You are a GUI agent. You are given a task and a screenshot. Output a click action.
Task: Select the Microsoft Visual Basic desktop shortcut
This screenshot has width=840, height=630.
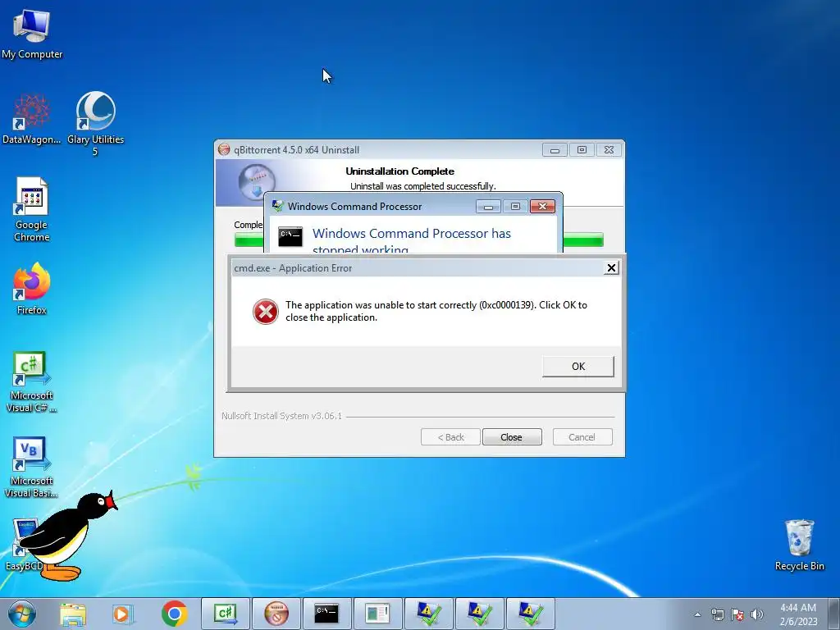pos(32,468)
